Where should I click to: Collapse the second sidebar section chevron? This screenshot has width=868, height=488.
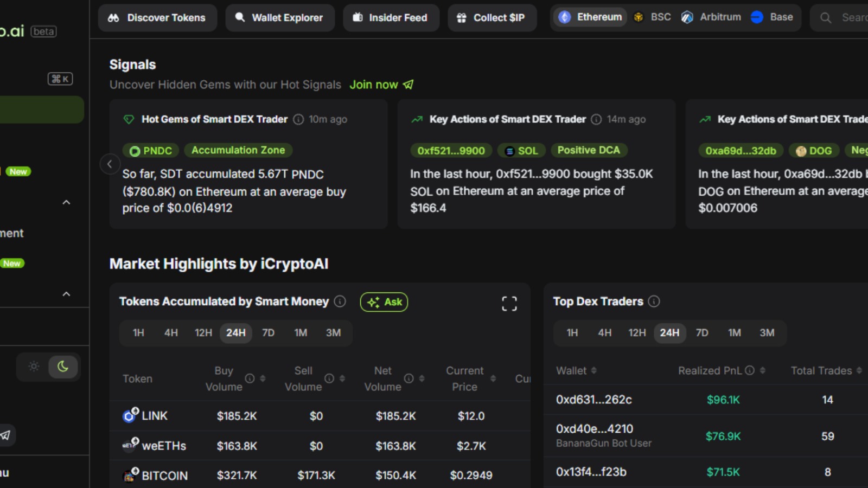pyautogui.click(x=66, y=294)
